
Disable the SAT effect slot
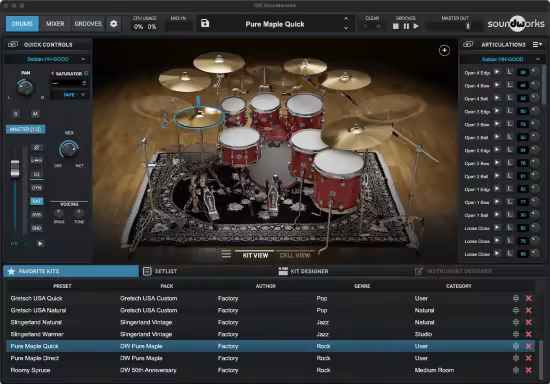tap(36, 201)
